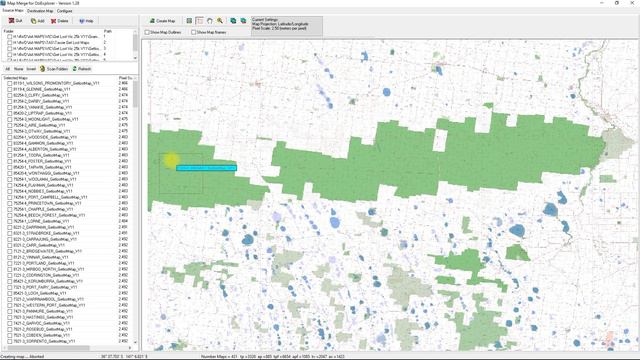Viewport: 640px width, 360px height.
Task: Check the BEECH_FOREST map checkbox
Action: pyautogui.click(x=9, y=215)
